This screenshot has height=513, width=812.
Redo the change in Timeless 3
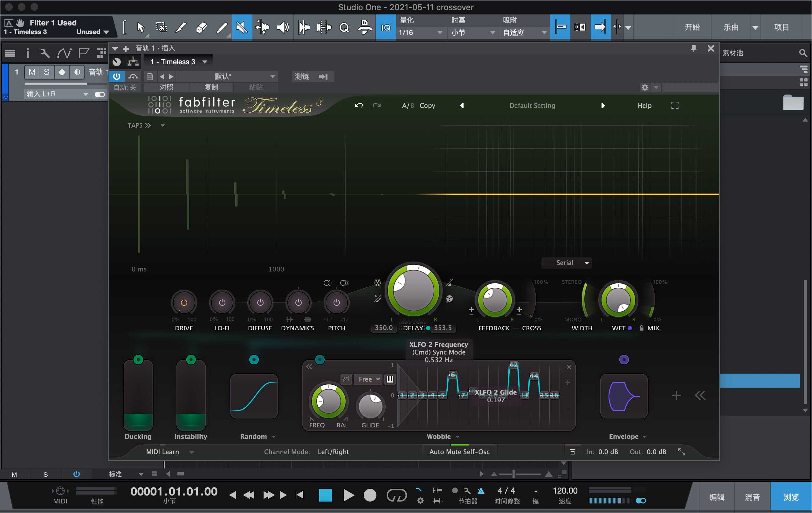pos(377,105)
